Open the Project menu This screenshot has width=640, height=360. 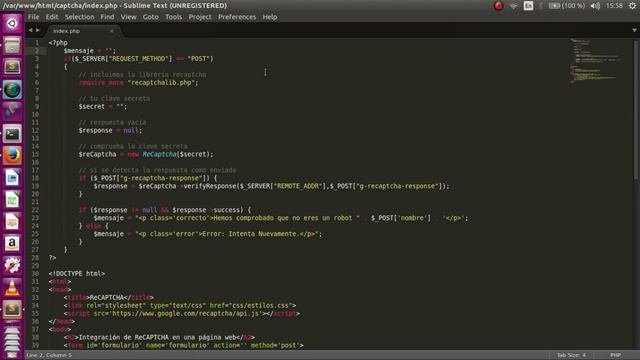pos(200,17)
